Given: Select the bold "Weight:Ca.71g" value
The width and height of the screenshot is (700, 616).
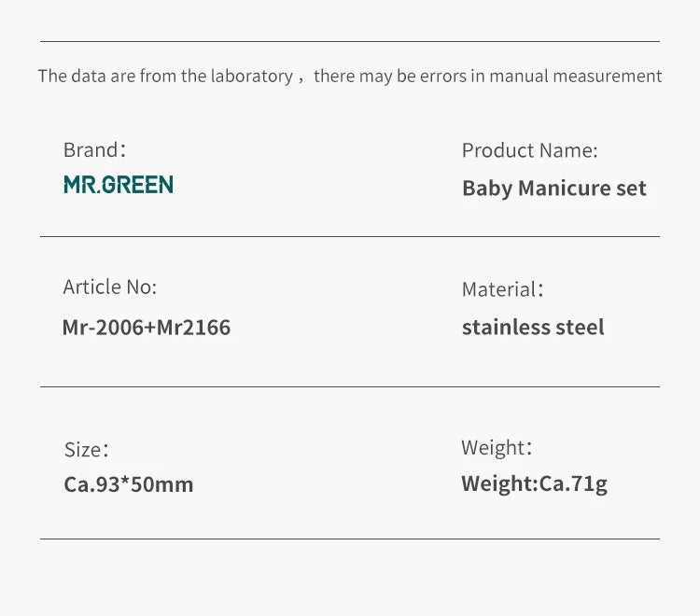Looking at the screenshot, I should (x=534, y=484).
